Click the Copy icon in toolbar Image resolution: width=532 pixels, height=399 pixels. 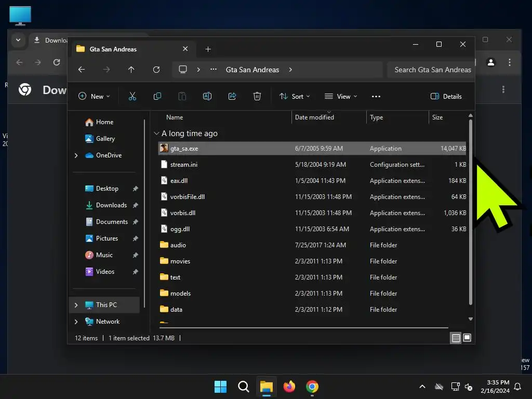[x=157, y=96]
